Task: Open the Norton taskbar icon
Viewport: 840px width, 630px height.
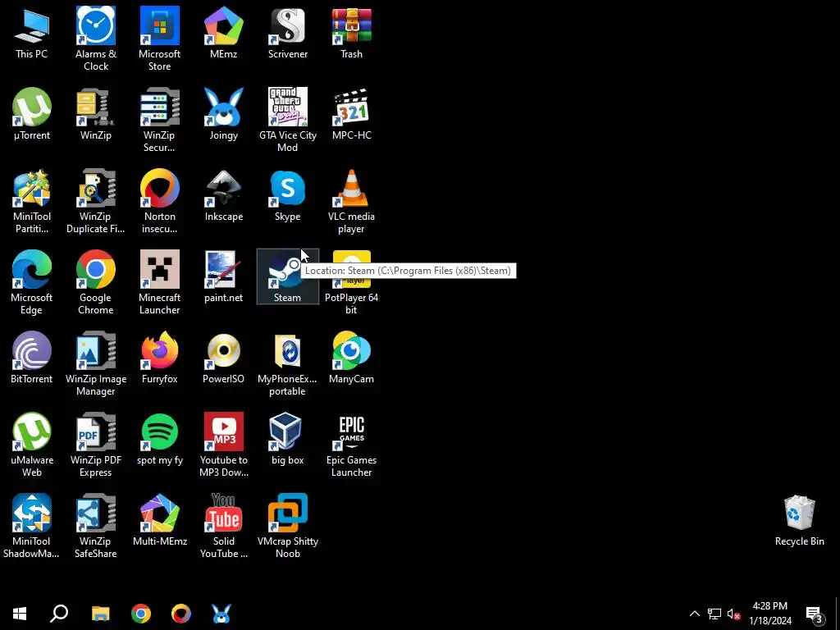Action: (x=181, y=614)
